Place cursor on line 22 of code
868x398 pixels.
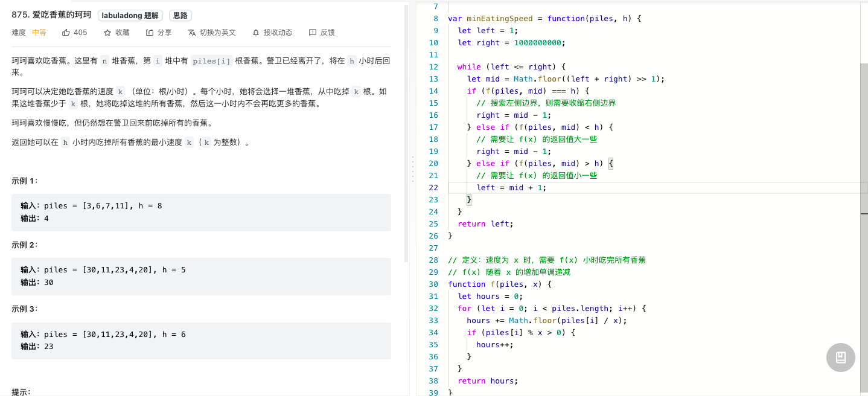coord(658,188)
